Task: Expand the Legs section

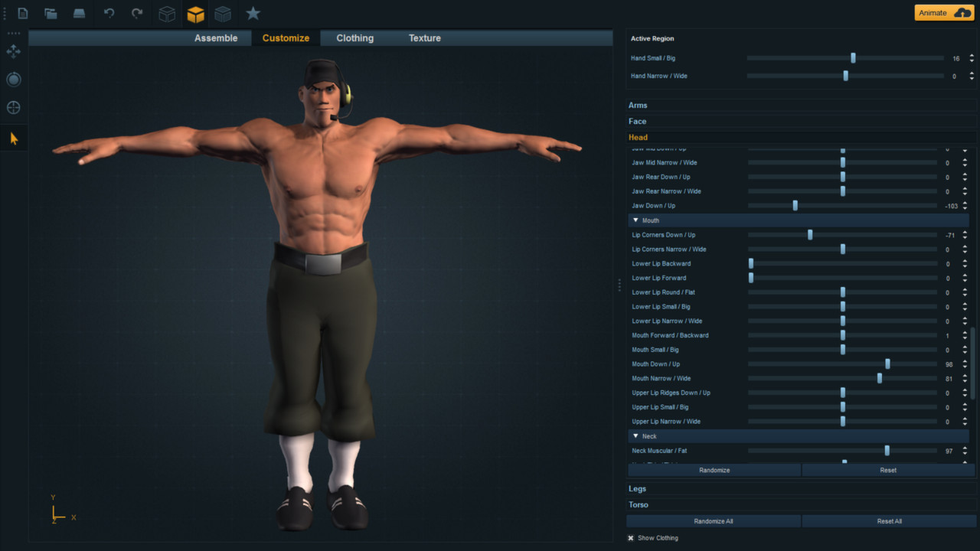Action: coord(638,488)
